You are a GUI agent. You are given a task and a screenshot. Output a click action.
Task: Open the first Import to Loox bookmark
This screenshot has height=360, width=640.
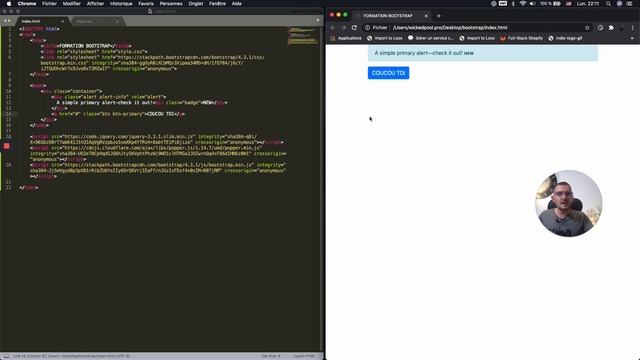(x=384, y=38)
